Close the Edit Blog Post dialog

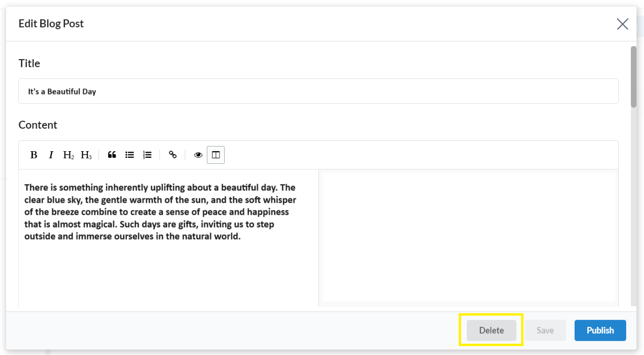point(622,24)
